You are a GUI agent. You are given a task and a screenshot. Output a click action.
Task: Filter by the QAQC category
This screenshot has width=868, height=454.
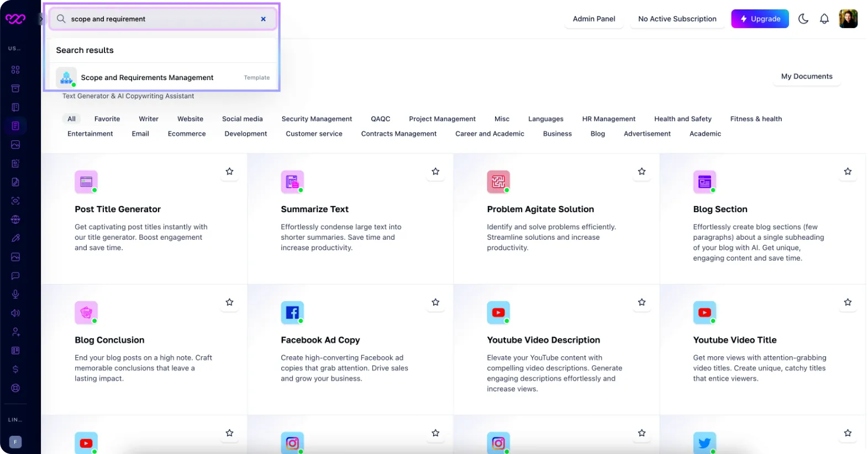381,119
